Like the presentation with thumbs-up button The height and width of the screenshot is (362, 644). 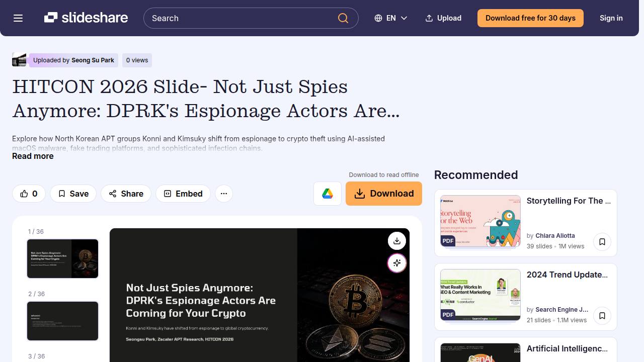coord(29,194)
